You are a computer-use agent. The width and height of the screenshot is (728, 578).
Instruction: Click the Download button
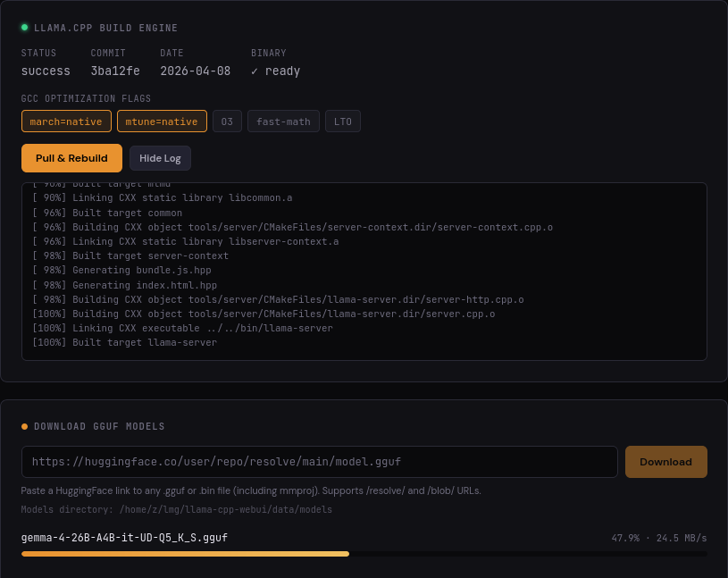pyautogui.click(x=665, y=462)
